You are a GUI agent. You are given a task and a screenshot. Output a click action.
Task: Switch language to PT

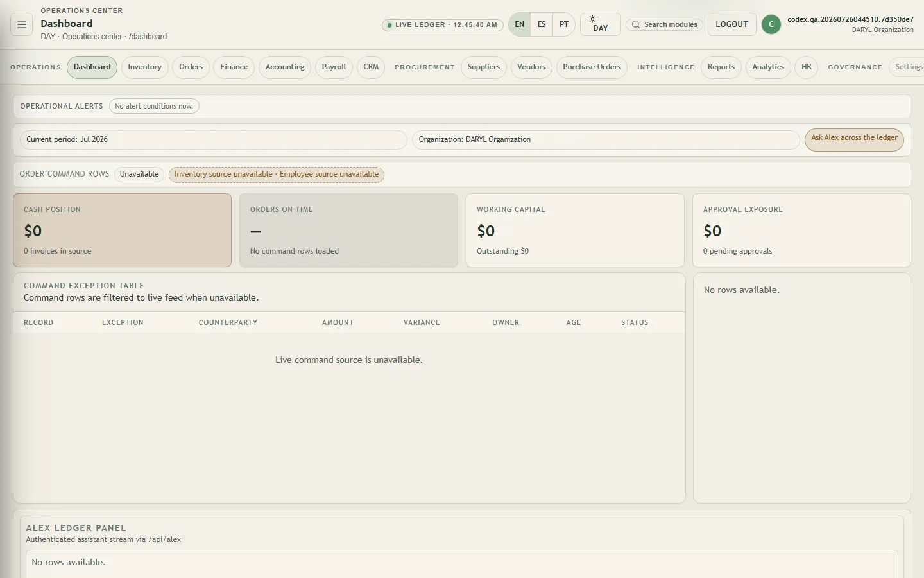point(564,24)
